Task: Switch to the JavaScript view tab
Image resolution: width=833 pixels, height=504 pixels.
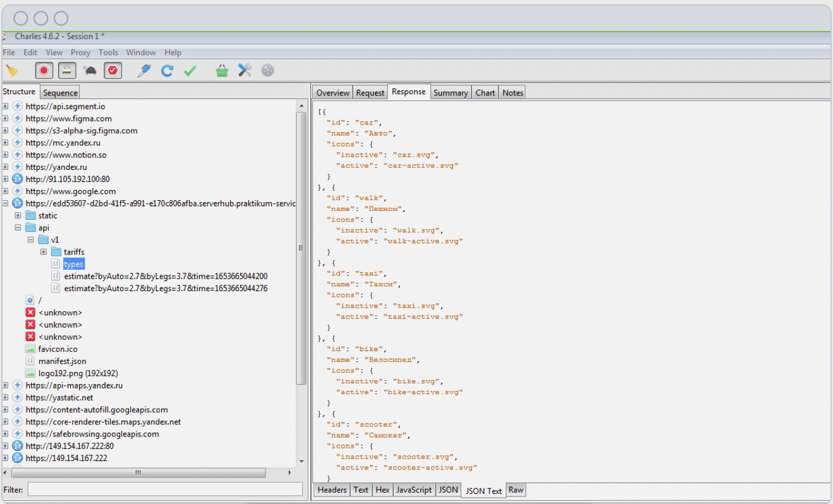Action: tap(413, 489)
